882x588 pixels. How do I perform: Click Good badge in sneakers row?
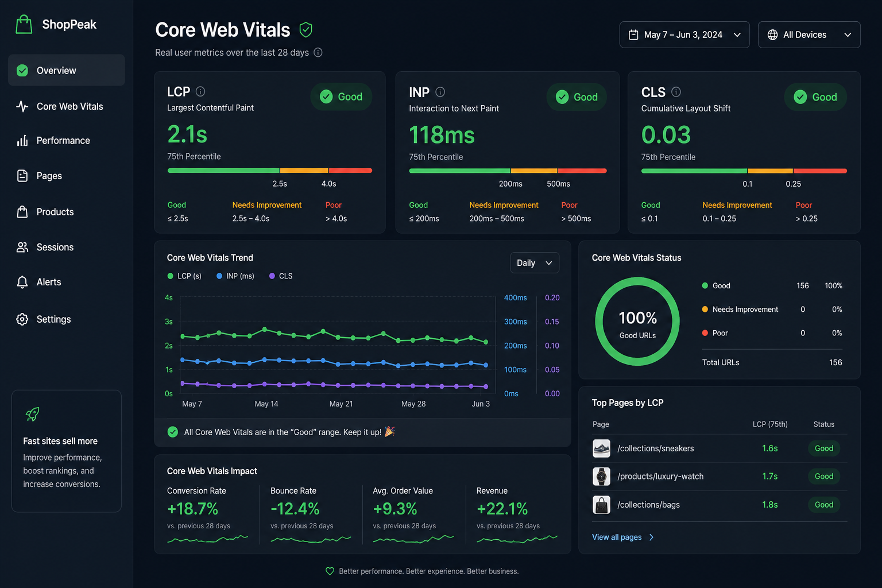[824, 448]
